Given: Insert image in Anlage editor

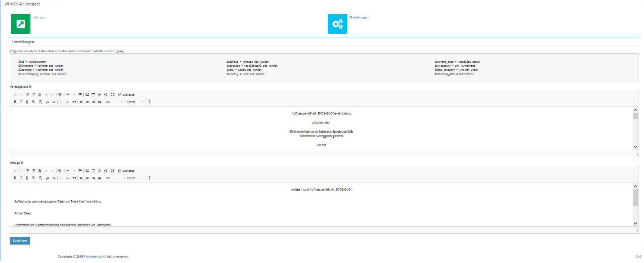Looking at the screenshot, I should pyautogui.click(x=87, y=171).
